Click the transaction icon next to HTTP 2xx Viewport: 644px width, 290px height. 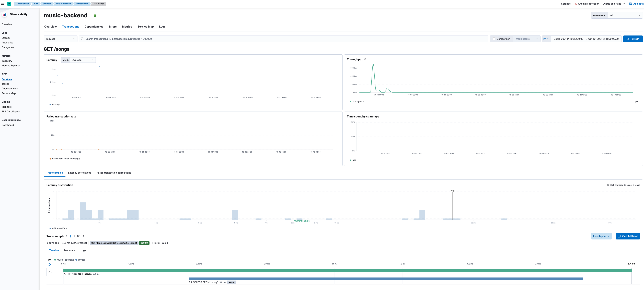(65, 274)
